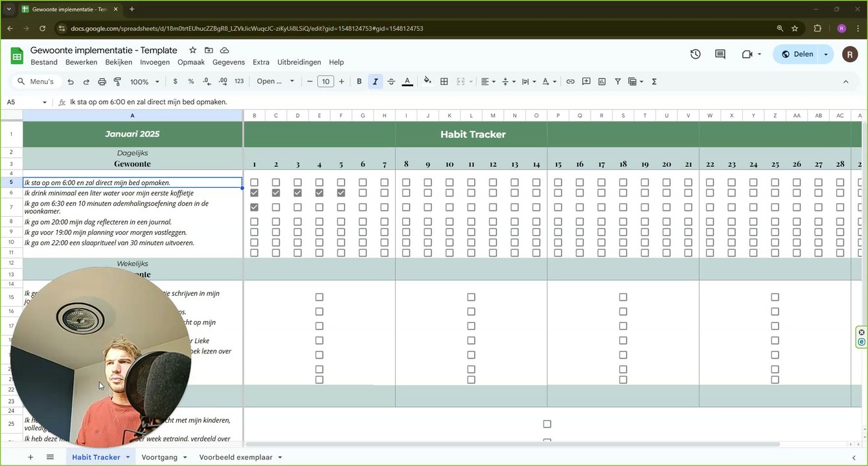Toggle italic formatting
Image resolution: width=868 pixels, height=466 pixels.
[x=375, y=82]
